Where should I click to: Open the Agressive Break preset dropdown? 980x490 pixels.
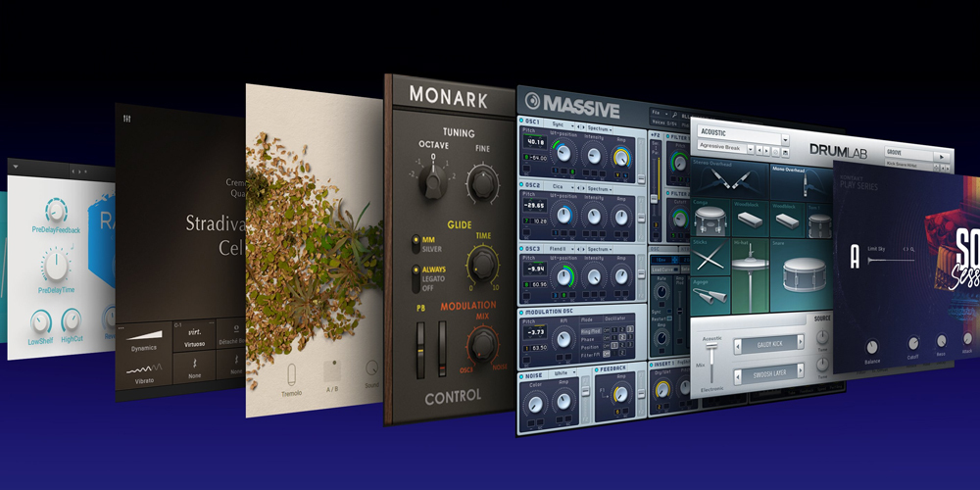751,149
